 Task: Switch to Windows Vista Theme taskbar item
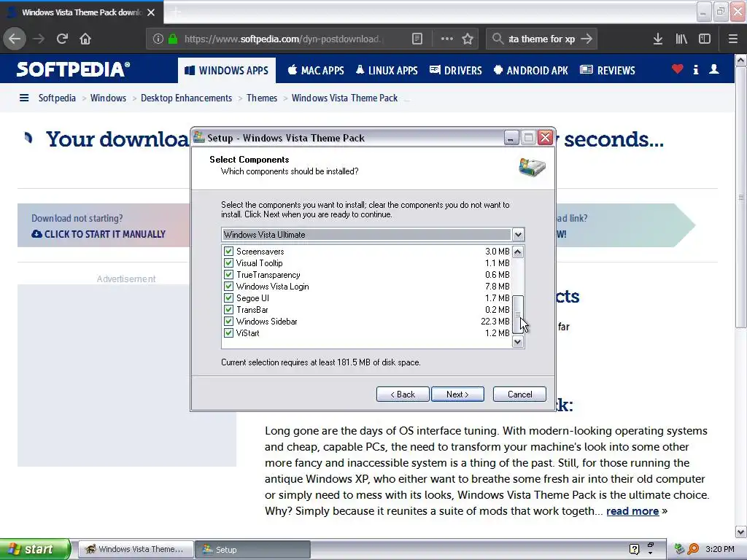pyautogui.click(x=136, y=549)
